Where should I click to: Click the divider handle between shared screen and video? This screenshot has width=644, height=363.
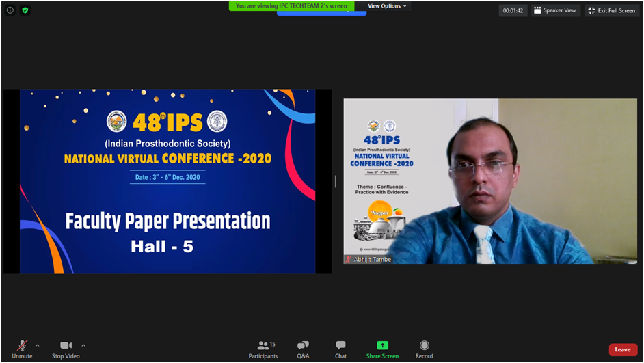tap(334, 181)
